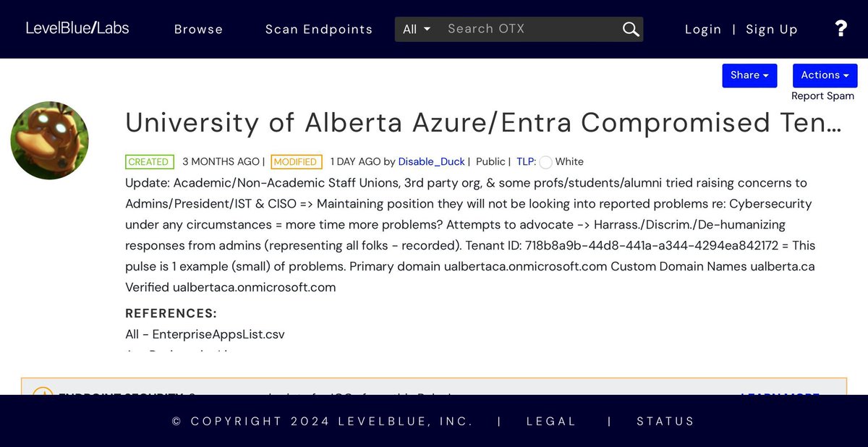Click the green CREATED badge
The width and height of the screenshot is (868, 447).
(149, 162)
